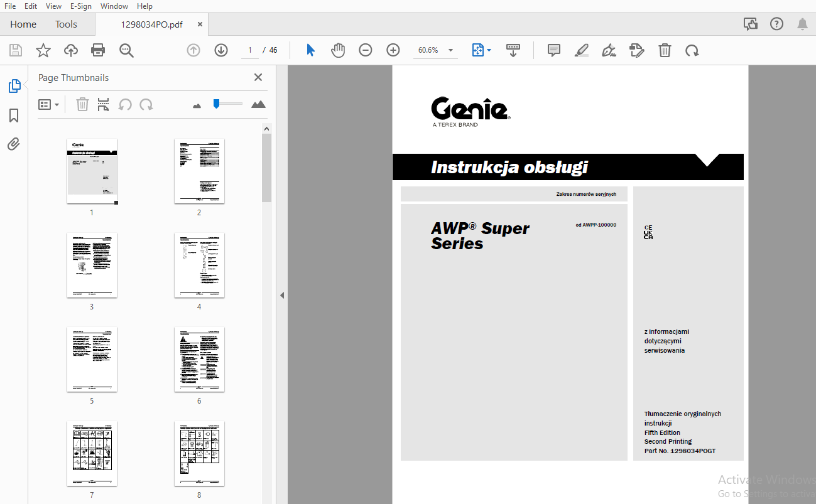Click the page number input field

[x=249, y=50]
